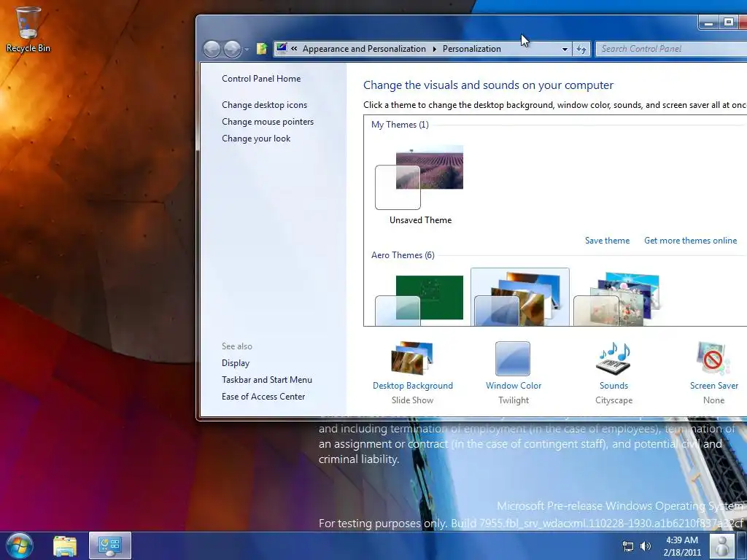
Task: Minimize the Personalization window
Action: point(709,23)
